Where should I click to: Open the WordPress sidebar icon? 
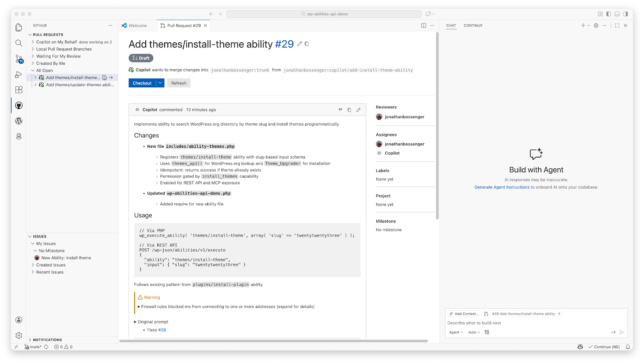pyautogui.click(x=19, y=121)
